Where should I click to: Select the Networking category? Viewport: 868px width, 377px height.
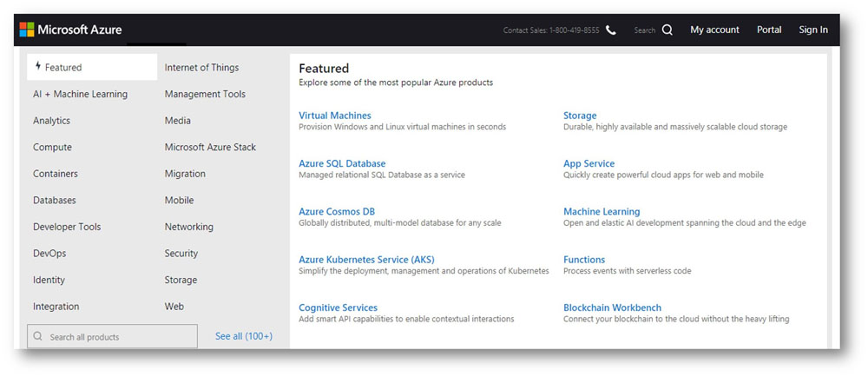188,227
